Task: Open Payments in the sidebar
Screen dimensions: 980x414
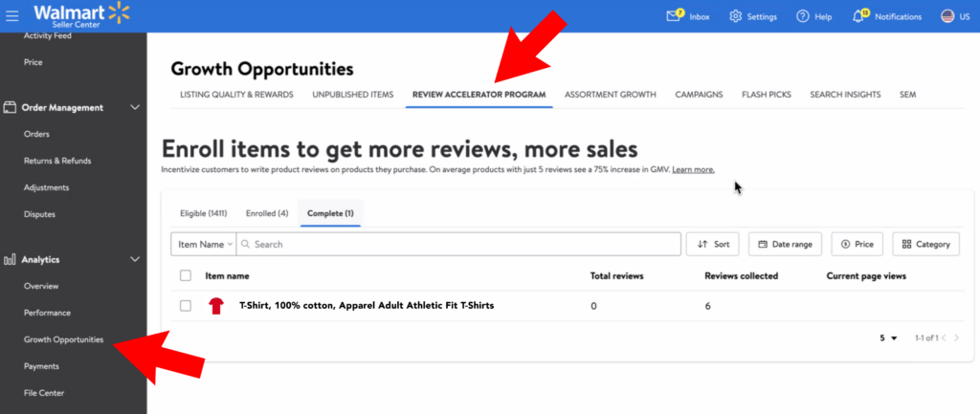Action: pyautogui.click(x=41, y=366)
